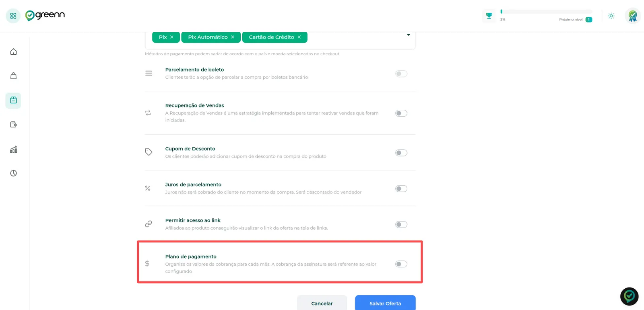This screenshot has height=310, width=644.
Task: Open the shopping bag sidebar icon
Action: 13,76
